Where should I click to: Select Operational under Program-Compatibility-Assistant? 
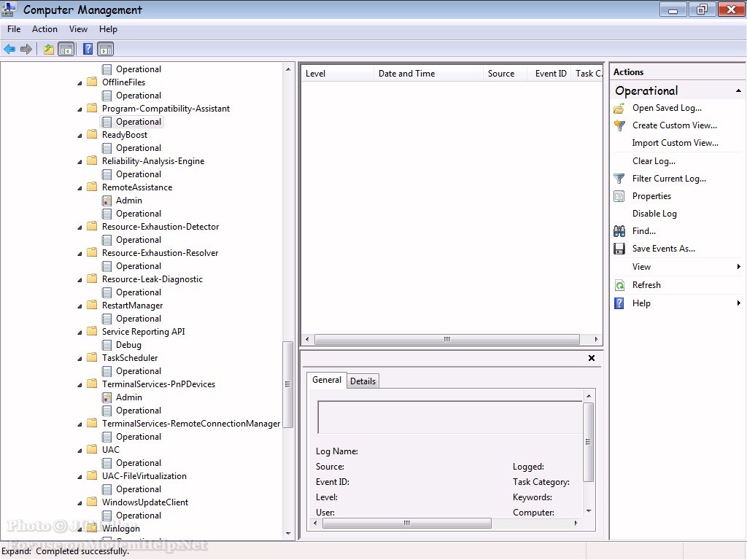click(139, 122)
